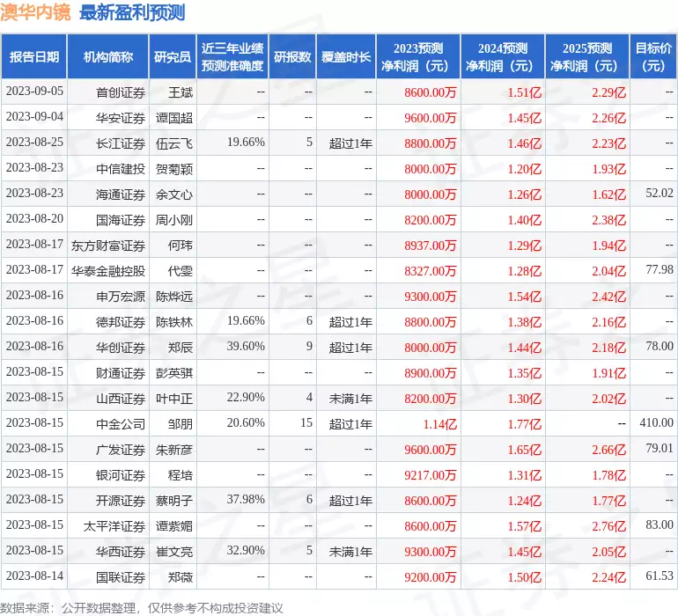678x616 pixels.
Task: Click researcher 伍云飞
Action: tap(174, 143)
